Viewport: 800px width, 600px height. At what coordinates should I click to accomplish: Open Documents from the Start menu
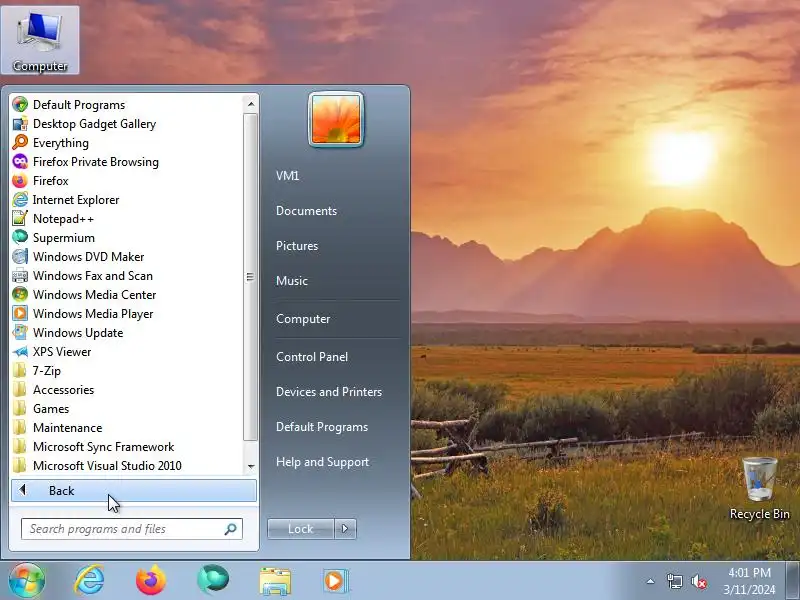pos(306,211)
